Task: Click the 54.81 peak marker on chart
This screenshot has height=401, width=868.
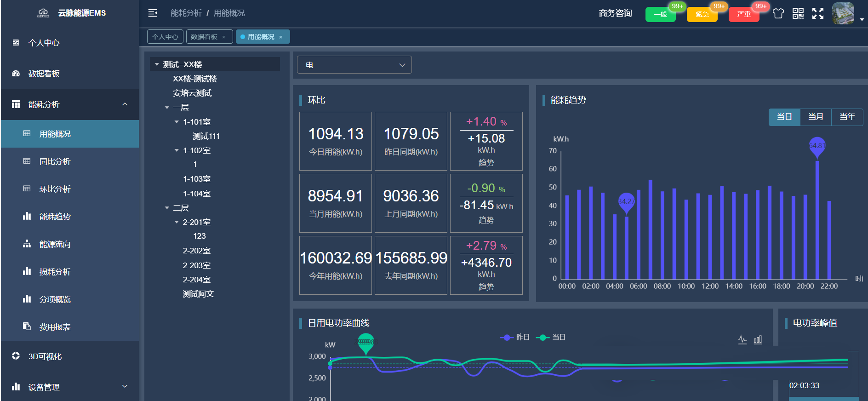Action: tap(817, 146)
